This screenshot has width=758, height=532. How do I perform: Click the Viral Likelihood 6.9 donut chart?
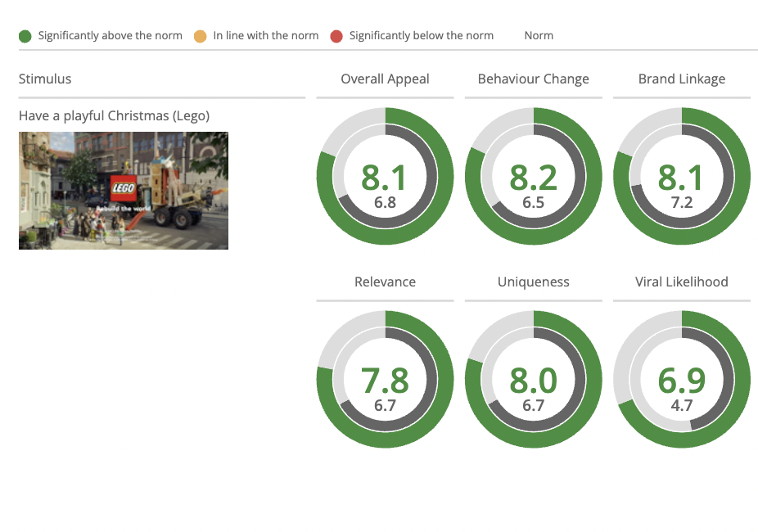click(682, 379)
